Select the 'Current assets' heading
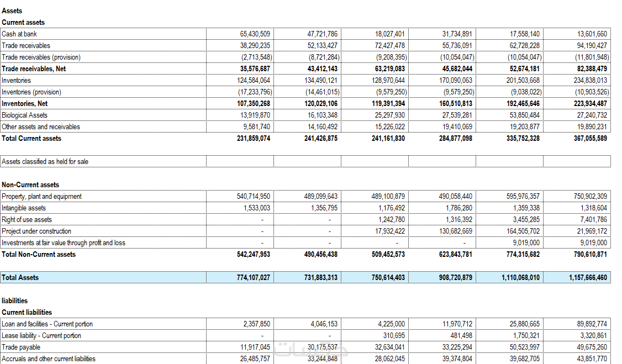 [23, 23]
